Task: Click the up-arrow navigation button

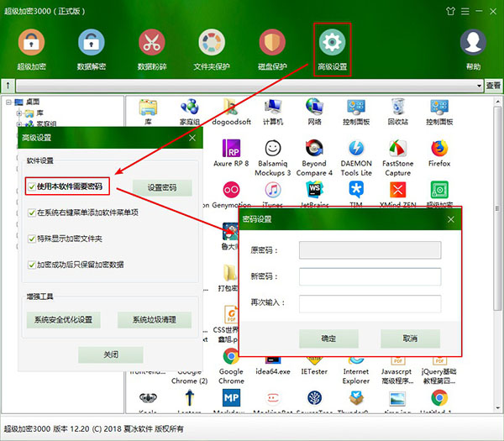Action: coord(8,86)
